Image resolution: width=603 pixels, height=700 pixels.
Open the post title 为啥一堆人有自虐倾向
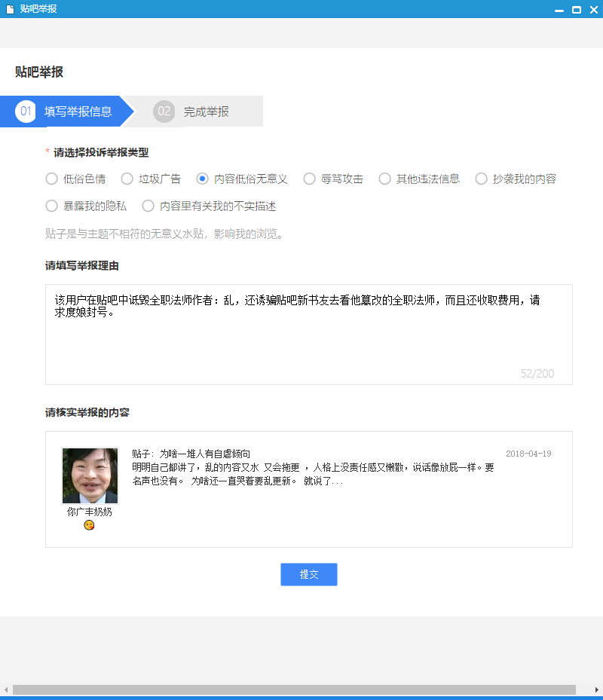pos(205,454)
